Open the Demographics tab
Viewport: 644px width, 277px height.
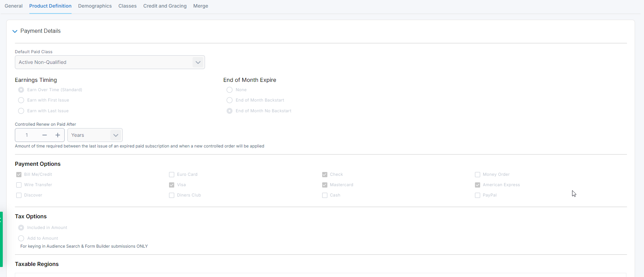click(x=95, y=6)
